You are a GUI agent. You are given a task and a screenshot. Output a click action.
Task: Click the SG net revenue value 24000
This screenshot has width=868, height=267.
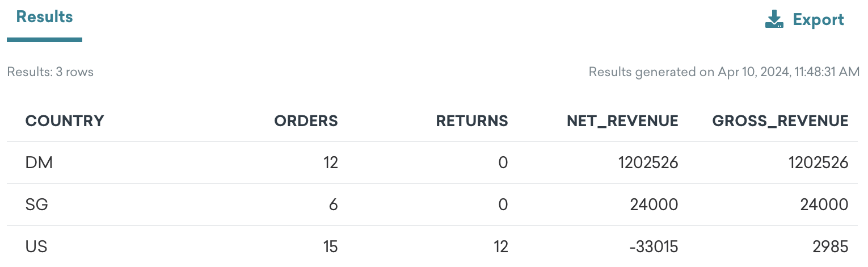pos(654,205)
